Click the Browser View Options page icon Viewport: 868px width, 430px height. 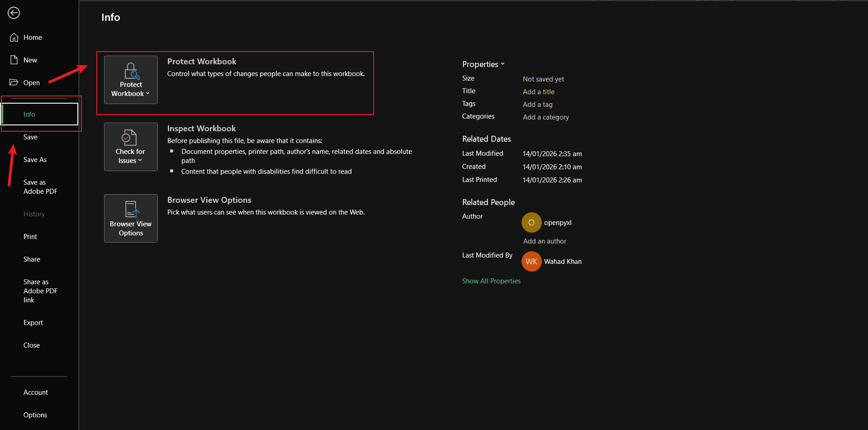(132, 210)
